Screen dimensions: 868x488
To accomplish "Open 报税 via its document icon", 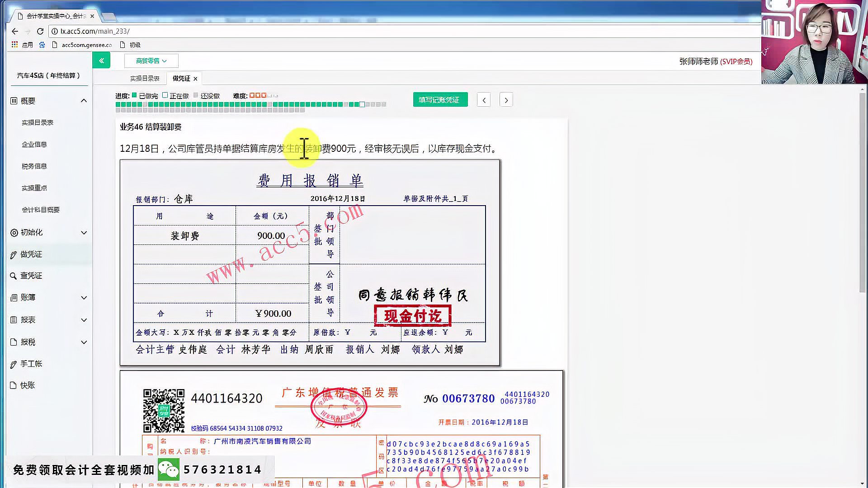I will tap(14, 342).
